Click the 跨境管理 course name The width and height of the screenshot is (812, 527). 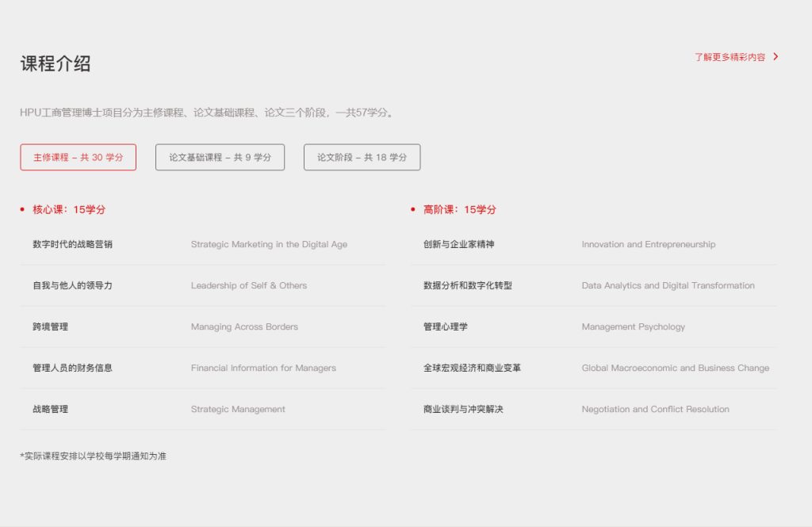click(50, 327)
